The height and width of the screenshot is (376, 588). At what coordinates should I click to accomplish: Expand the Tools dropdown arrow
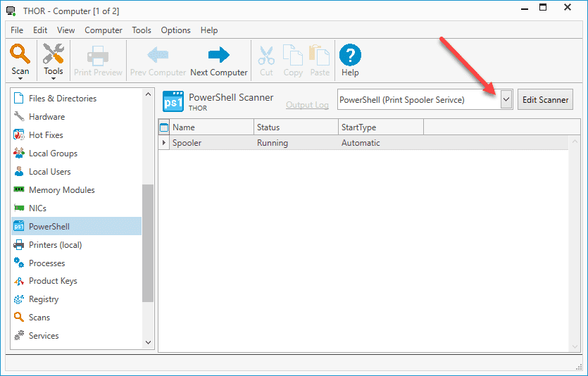[54, 78]
